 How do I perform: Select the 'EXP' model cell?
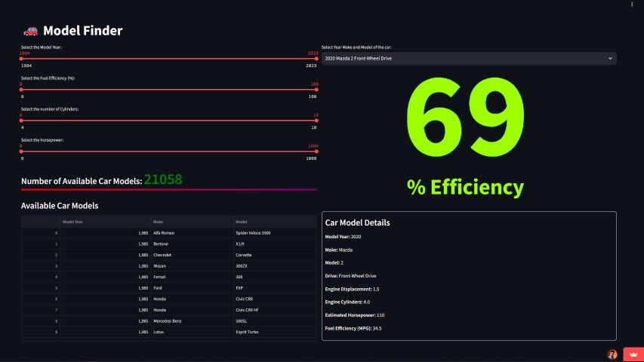[274, 288]
